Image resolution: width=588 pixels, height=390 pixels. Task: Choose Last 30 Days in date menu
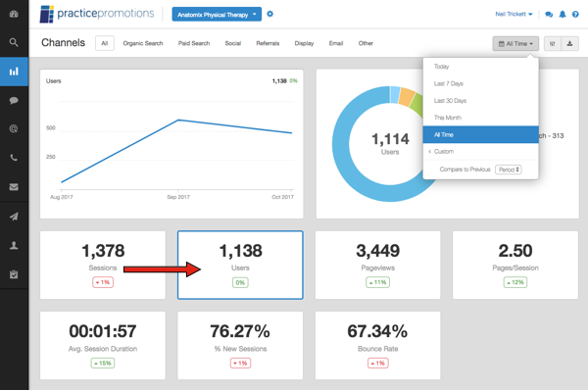(481, 101)
